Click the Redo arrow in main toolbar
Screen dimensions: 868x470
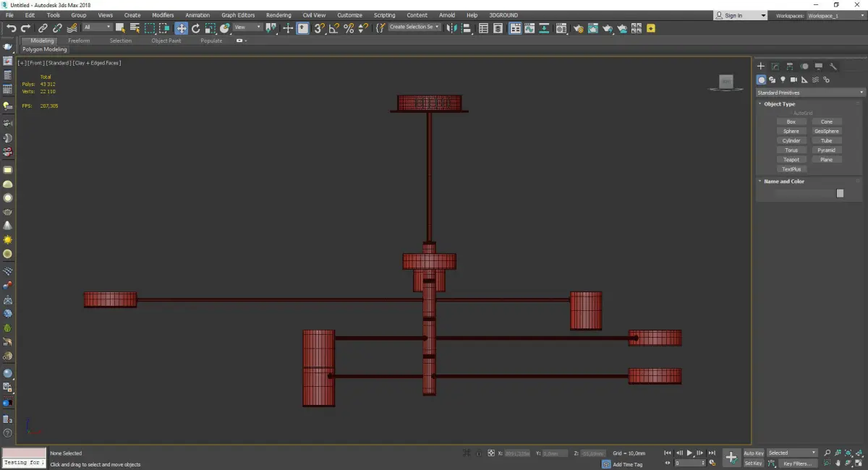coord(25,28)
